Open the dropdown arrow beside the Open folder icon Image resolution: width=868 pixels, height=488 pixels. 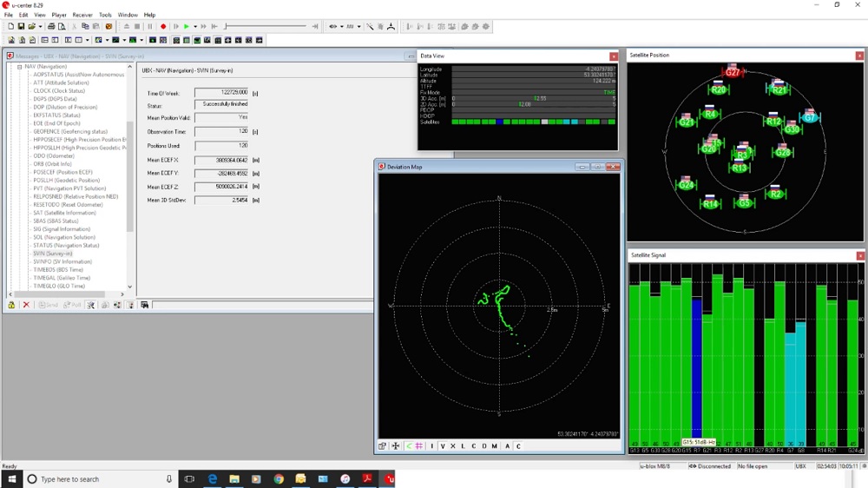pos(40,27)
